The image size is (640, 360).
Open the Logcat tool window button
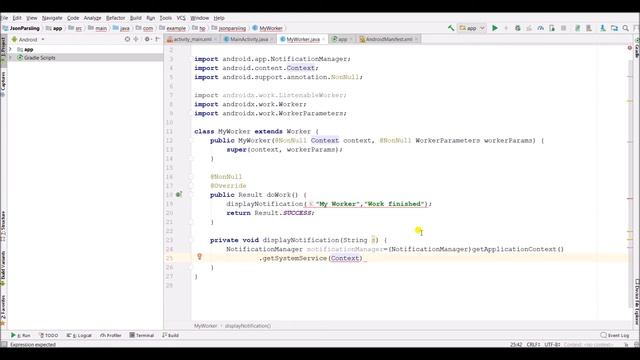coord(79,335)
